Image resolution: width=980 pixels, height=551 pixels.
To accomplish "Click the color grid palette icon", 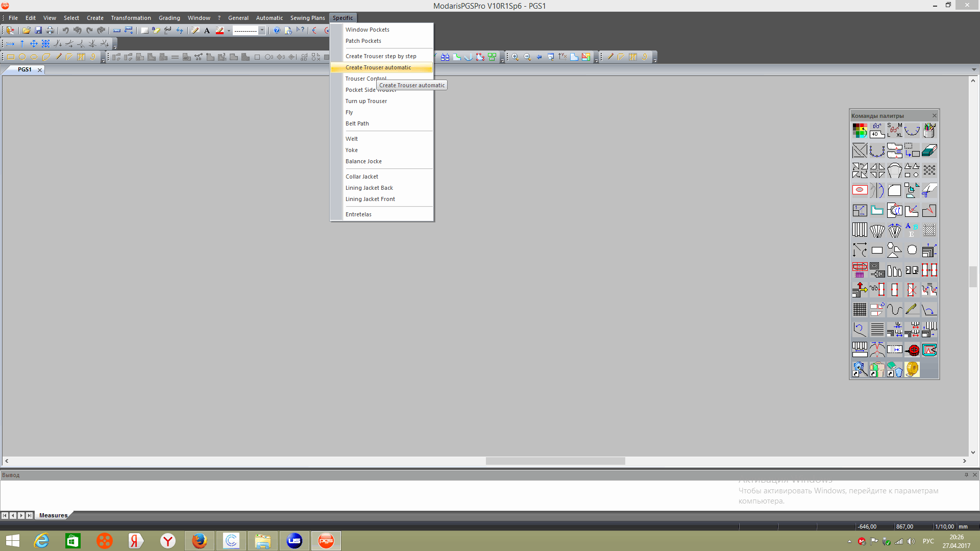I will pyautogui.click(x=860, y=131).
